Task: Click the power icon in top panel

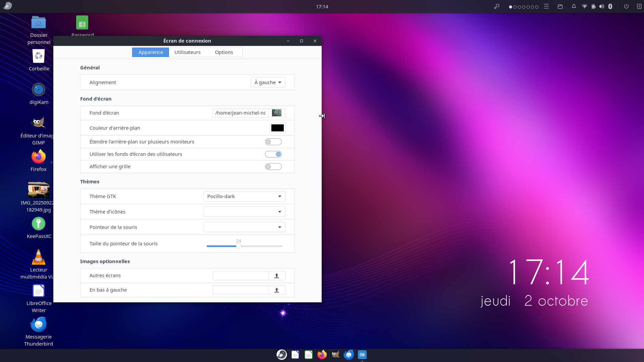Action: (x=626, y=6)
